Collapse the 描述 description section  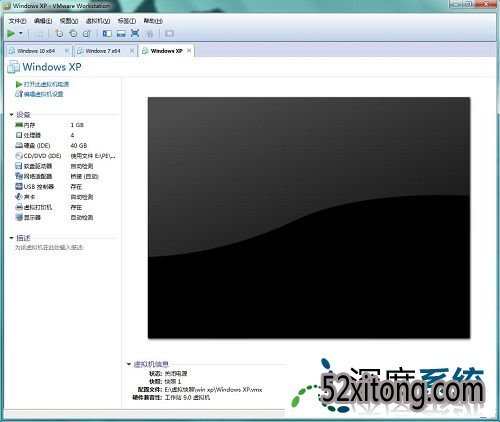pyautogui.click(x=11, y=238)
